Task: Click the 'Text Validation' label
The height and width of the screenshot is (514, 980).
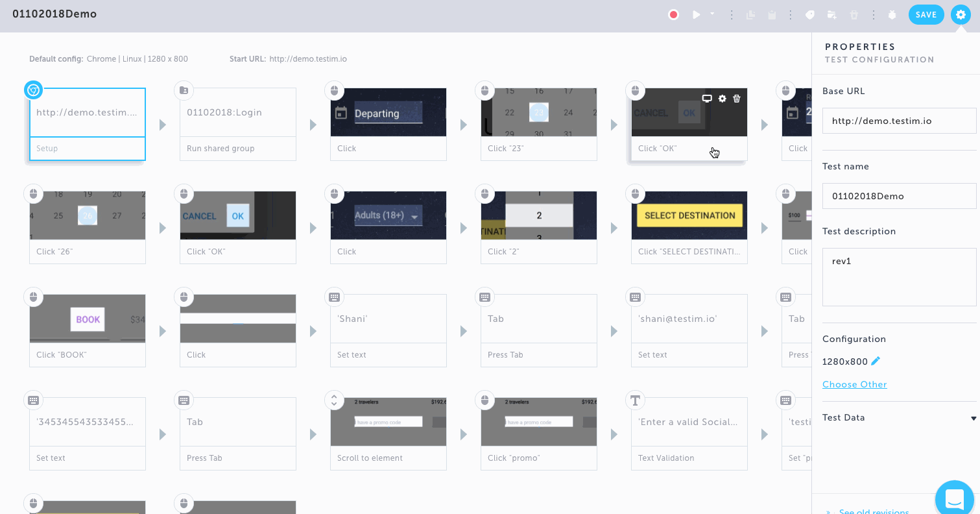Action: (x=666, y=458)
